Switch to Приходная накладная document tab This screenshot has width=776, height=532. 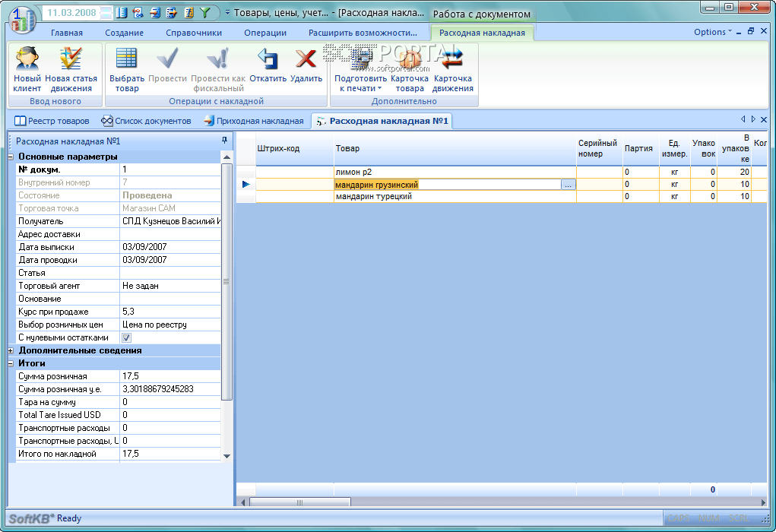tap(253, 121)
